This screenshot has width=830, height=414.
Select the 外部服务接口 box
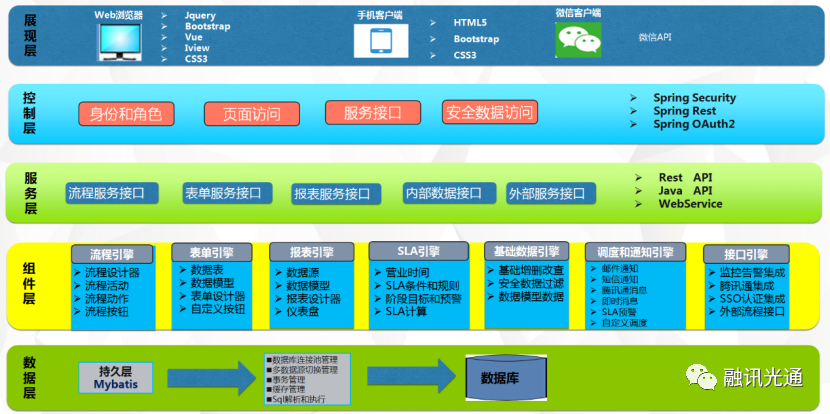pyautogui.click(x=546, y=193)
